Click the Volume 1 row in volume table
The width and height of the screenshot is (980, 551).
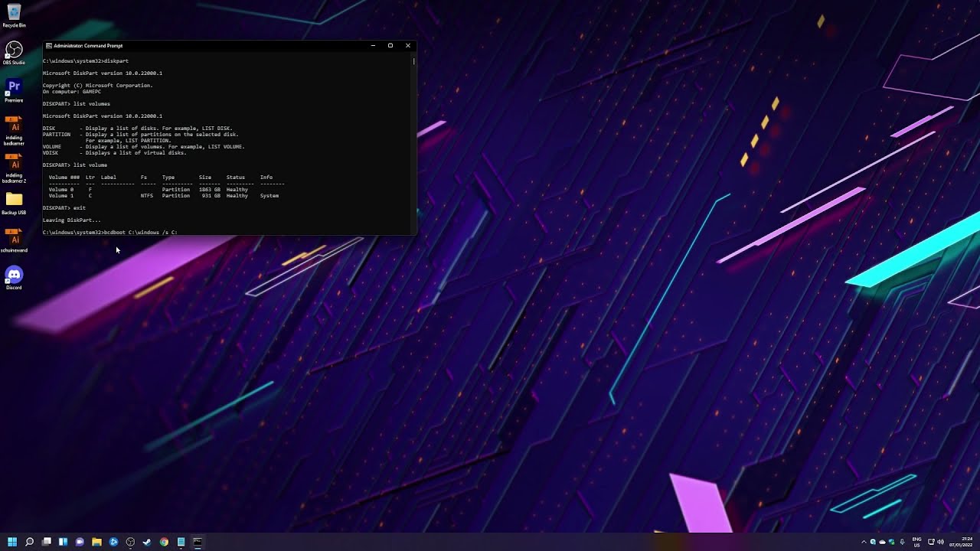[164, 195]
